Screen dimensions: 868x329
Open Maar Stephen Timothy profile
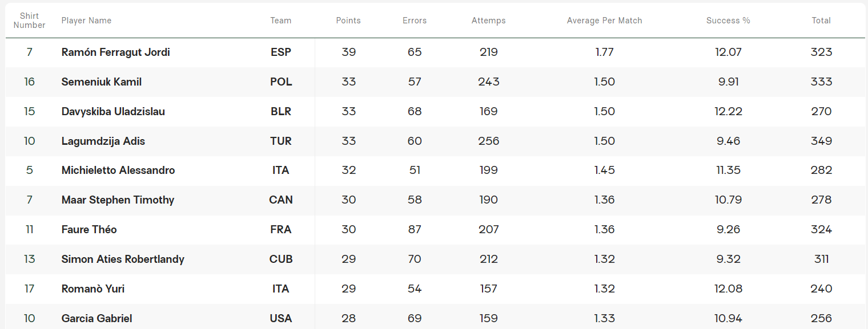(x=118, y=200)
